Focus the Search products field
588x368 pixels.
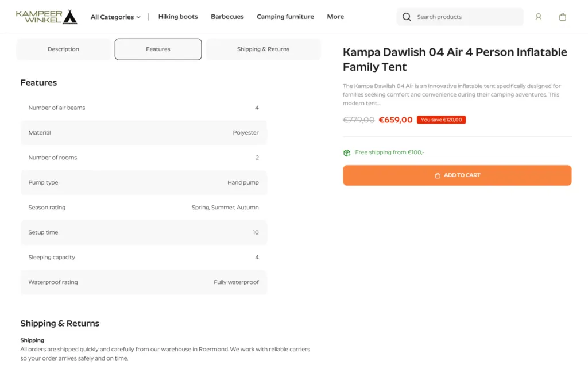coord(460,17)
